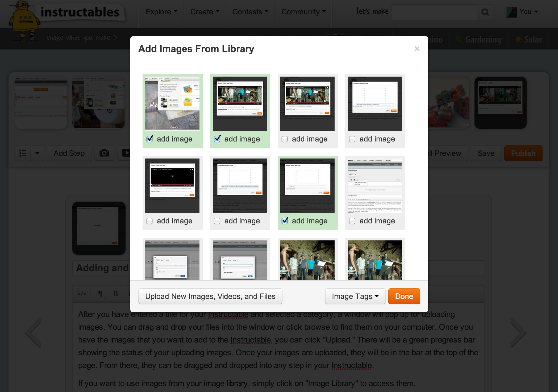Open the Image Tags dropdown

pyautogui.click(x=354, y=296)
